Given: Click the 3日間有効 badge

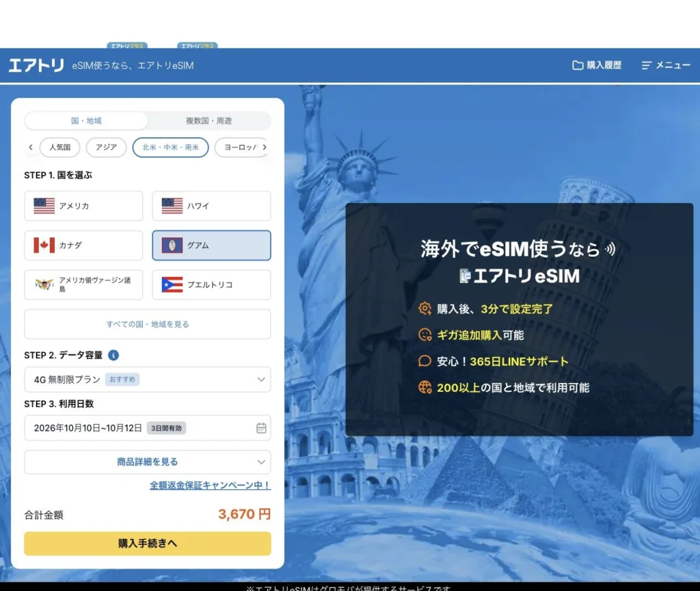Looking at the screenshot, I should tap(167, 428).
